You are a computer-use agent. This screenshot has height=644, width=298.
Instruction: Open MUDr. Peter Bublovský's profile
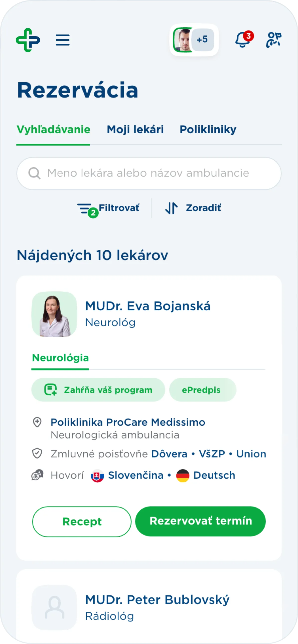point(157,600)
